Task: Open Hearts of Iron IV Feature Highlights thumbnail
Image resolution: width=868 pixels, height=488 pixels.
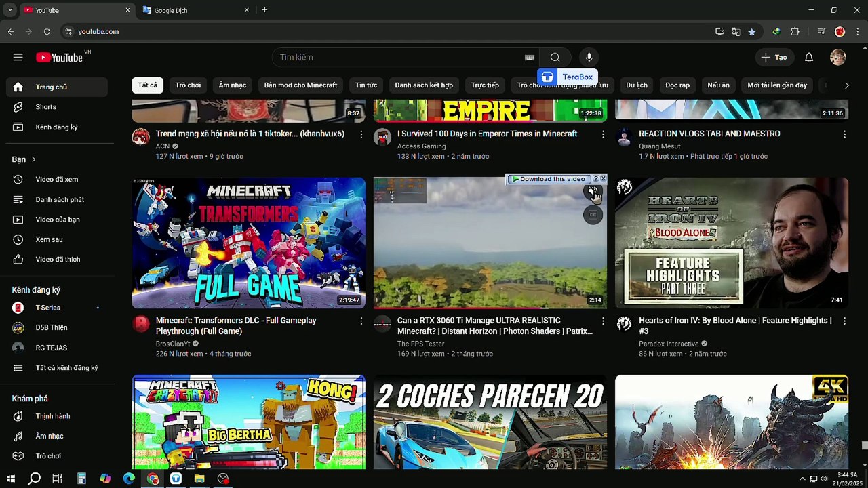Action: click(x=732, y=243)
